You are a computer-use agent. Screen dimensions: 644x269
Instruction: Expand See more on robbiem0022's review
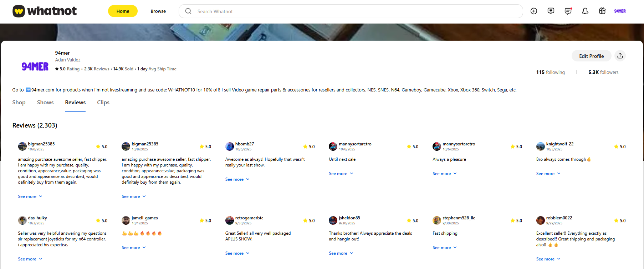click(x=548, y=259)
